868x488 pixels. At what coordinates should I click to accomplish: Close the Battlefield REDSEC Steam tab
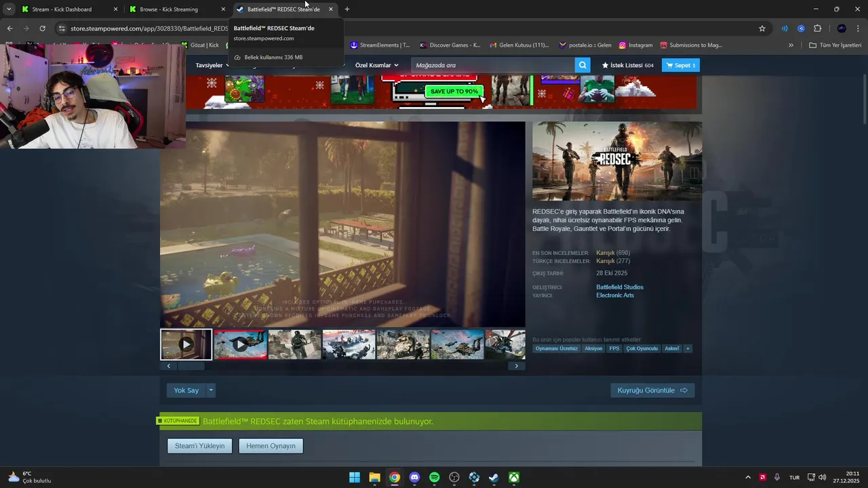pos(331,9)
